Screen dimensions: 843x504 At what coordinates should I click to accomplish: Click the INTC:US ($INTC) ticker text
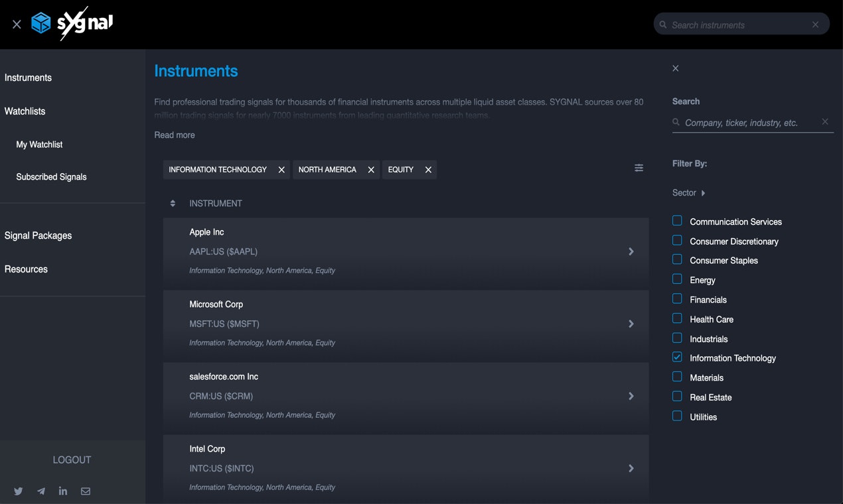(222, 468)
